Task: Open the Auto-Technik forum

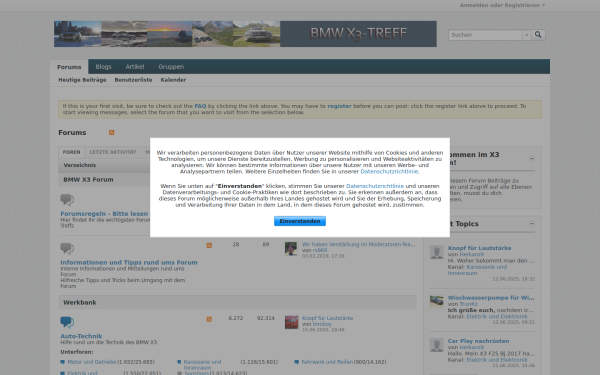Action: click(x=81, y=336)
